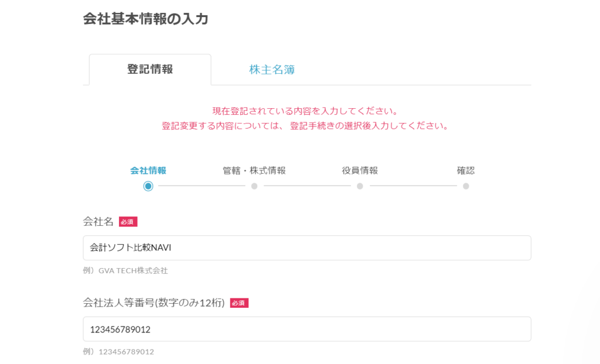Screen dimensions: 600x364
Task: Select the 管轄・株式情報 step dot
Action: 254,186
